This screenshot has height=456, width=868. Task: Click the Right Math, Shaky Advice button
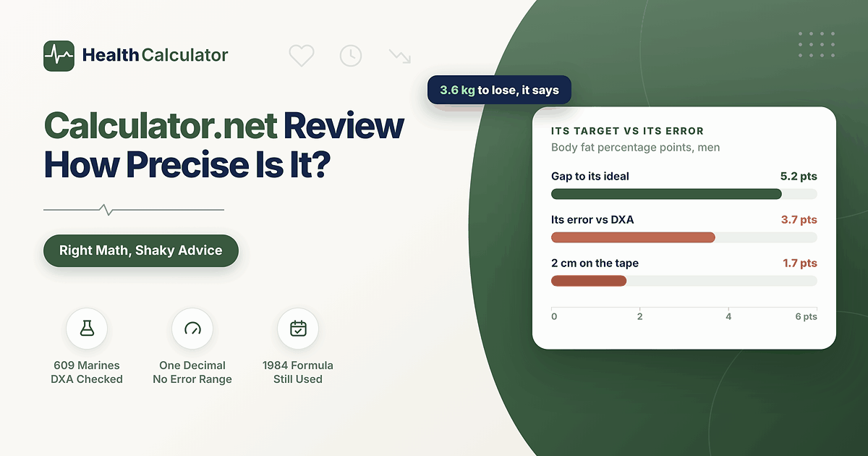[141, 250]
